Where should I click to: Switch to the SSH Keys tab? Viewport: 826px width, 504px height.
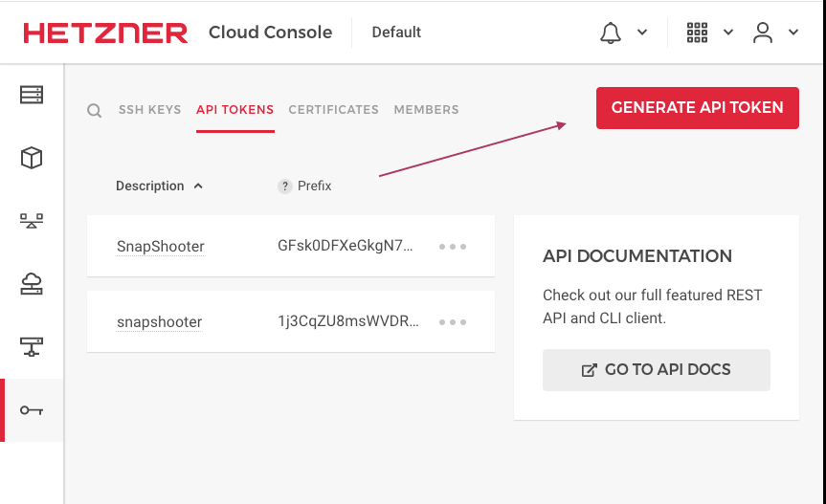click(149, 109)
